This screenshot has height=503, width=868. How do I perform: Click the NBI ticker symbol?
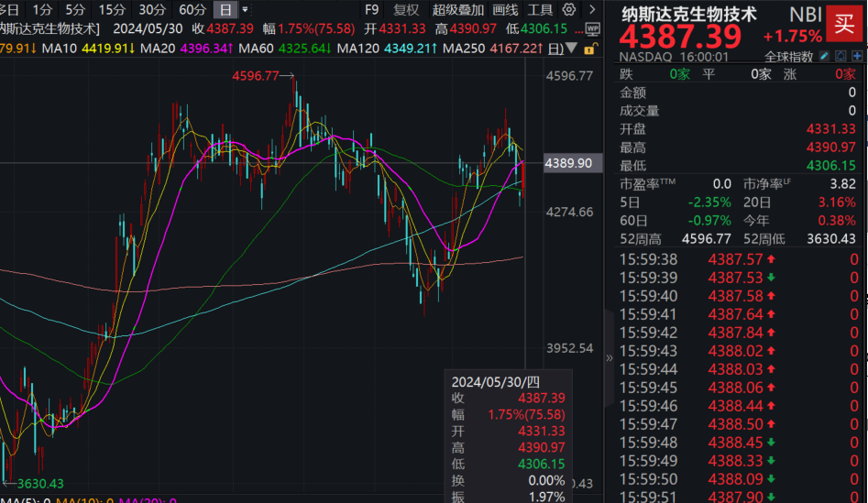(x=806, y=15)
